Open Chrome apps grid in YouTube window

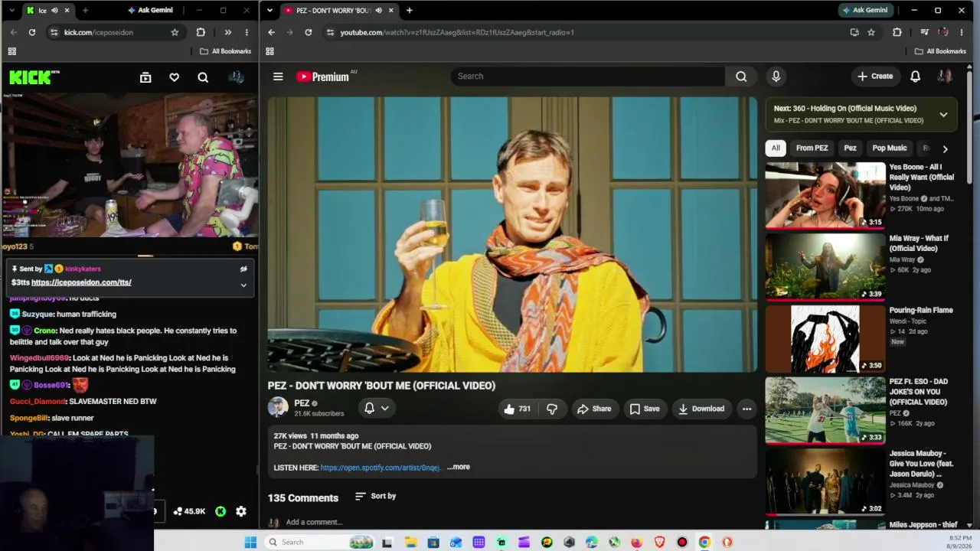[269, 51]
